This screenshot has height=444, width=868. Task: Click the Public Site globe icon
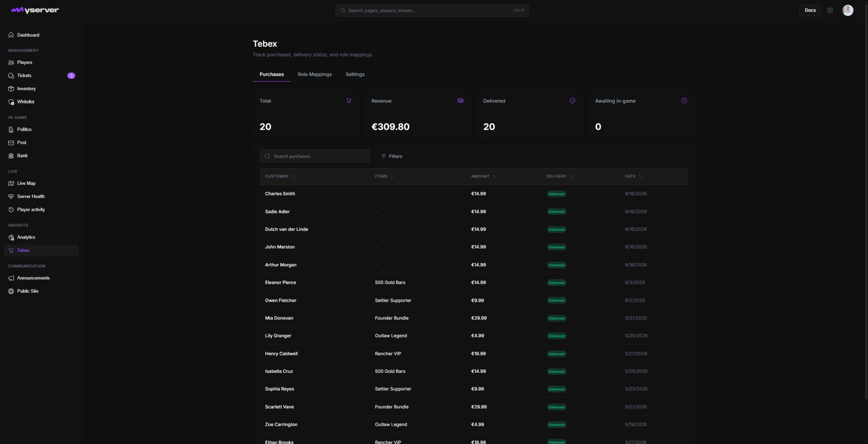(x=11, y=291)
